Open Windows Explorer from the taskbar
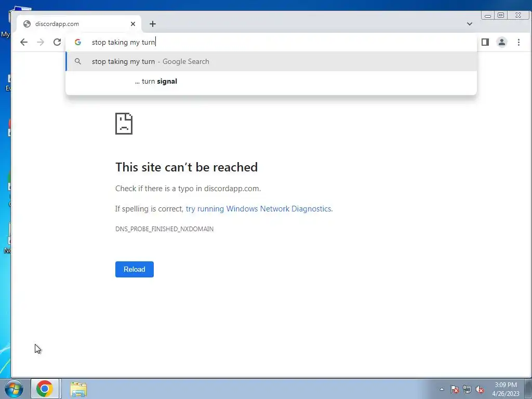 point(79,389)
